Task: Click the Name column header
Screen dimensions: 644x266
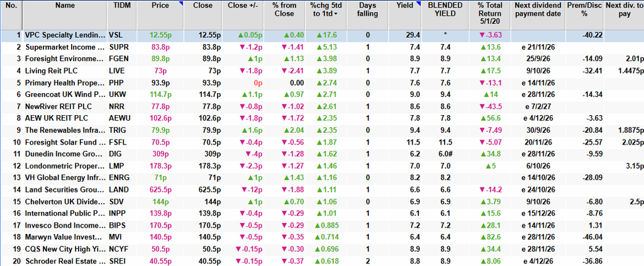Action: (x=65, y=5)
